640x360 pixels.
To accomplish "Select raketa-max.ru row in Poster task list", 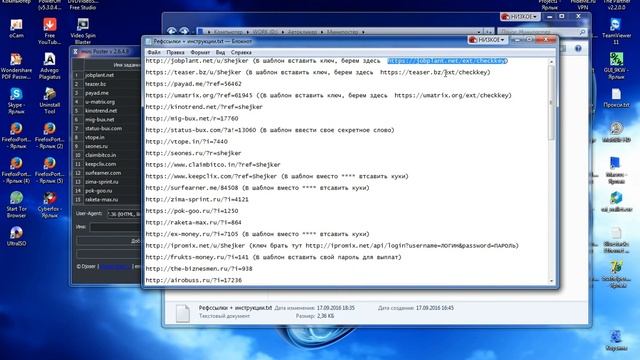I will [106, 200].
